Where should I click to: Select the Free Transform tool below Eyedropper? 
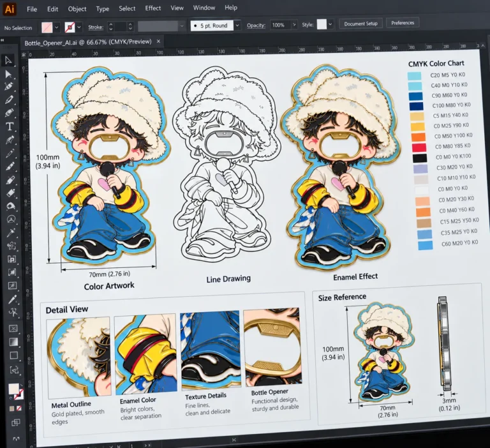[x=11, y=246]
